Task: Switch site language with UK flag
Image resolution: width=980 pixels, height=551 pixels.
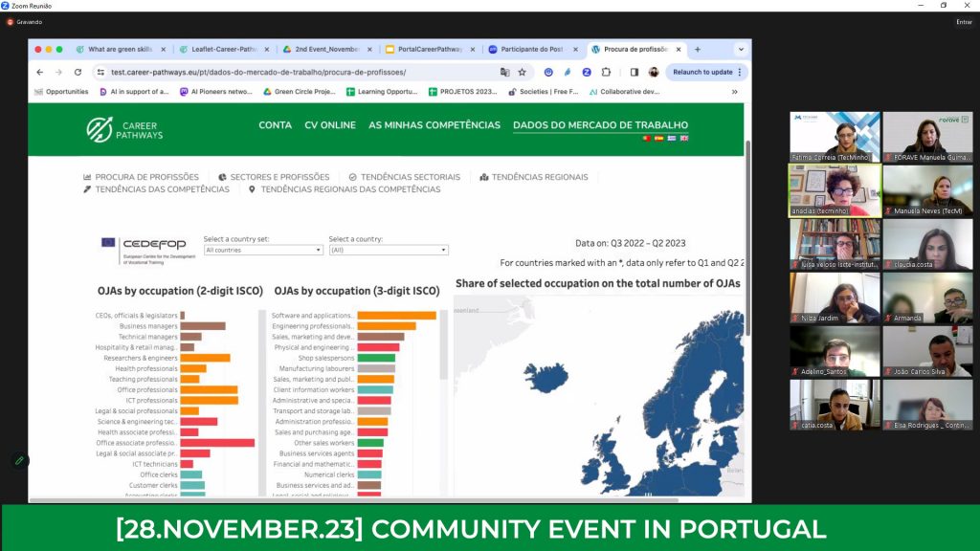Action: pyautogui.click(x=684, y=139)
